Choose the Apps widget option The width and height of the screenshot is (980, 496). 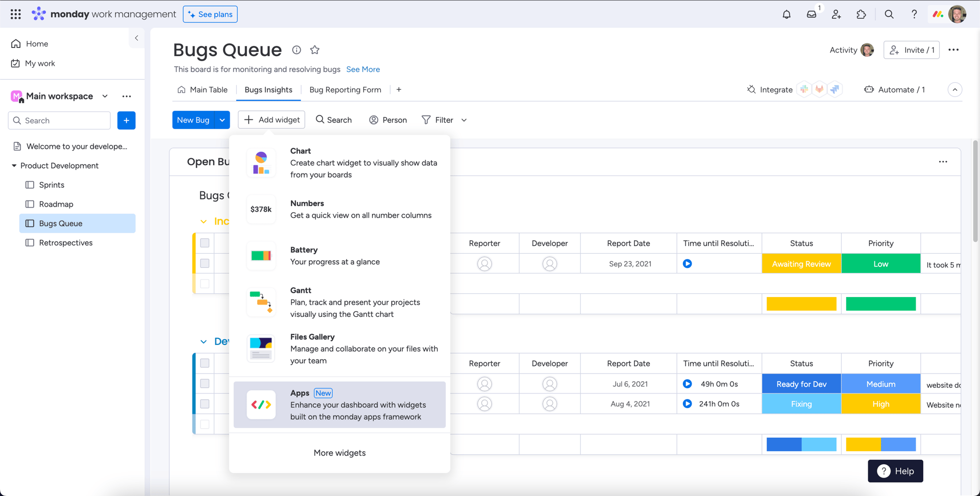pyautogui.click(x=340, y=405)
